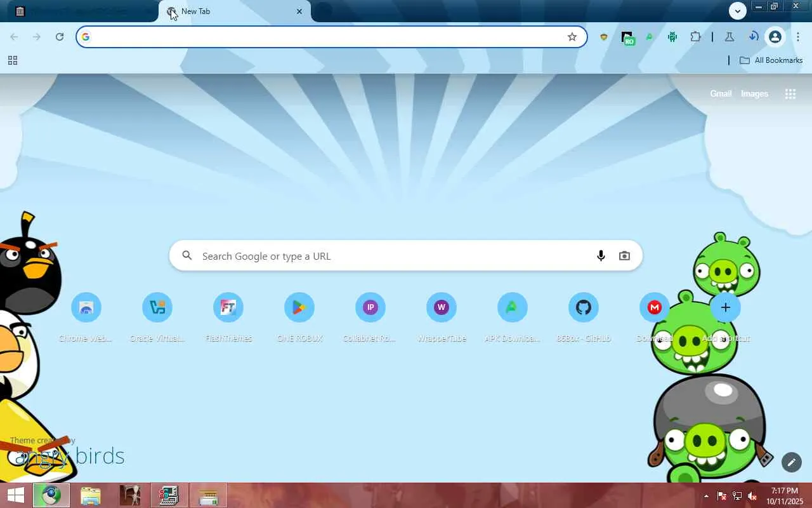The image size is (812, 508).
Task: Open the green Android robot extension
Action: tap(672, 37)
